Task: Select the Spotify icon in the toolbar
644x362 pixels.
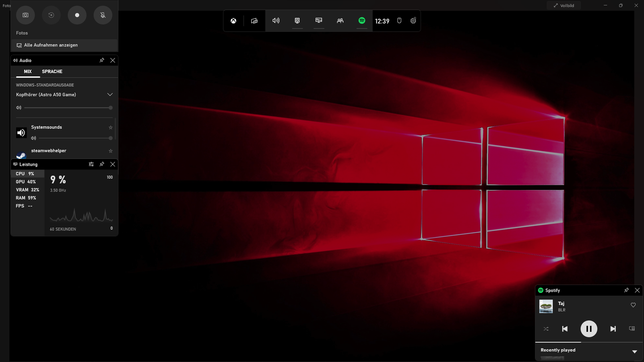Action: [361, 21]
